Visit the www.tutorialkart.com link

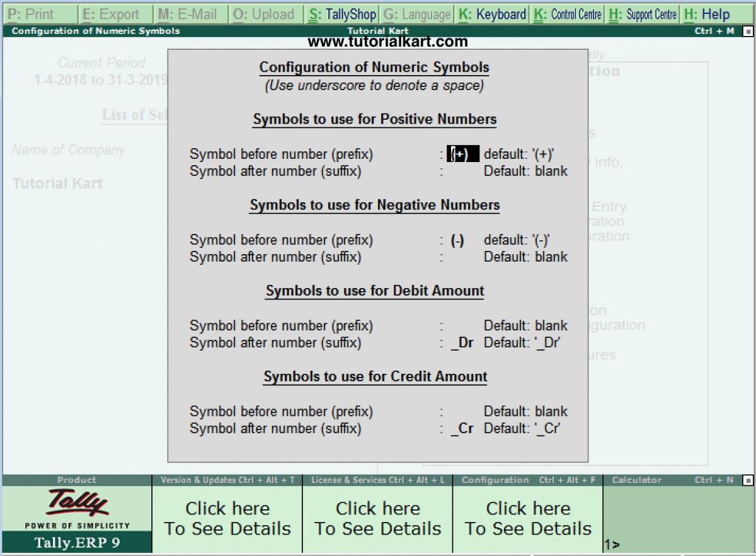(387, 40)
